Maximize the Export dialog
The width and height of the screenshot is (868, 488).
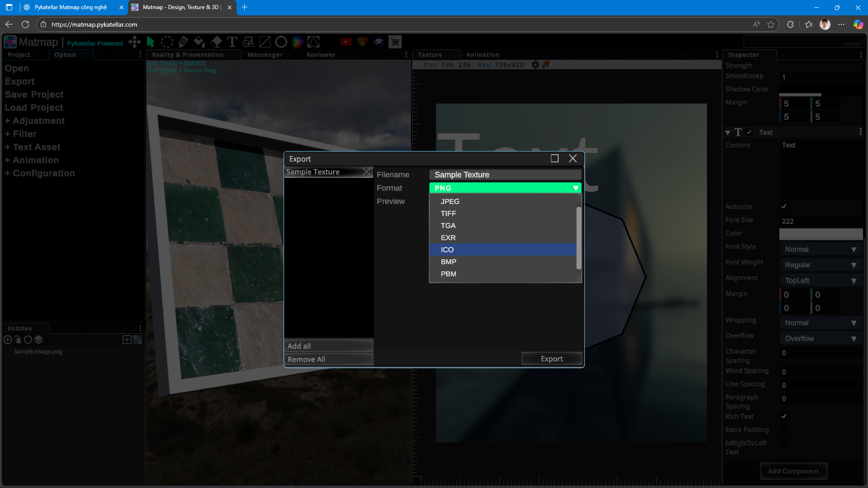(555, 158)
